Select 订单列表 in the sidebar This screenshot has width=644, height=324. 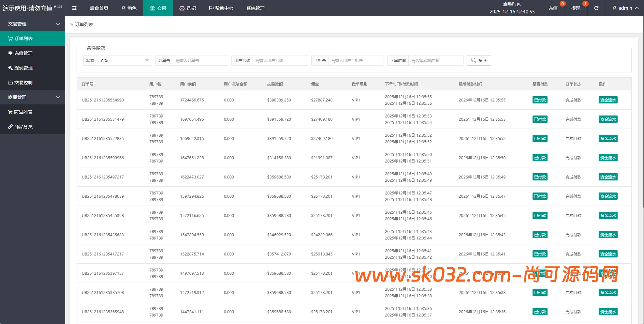(x=23, y=39)
